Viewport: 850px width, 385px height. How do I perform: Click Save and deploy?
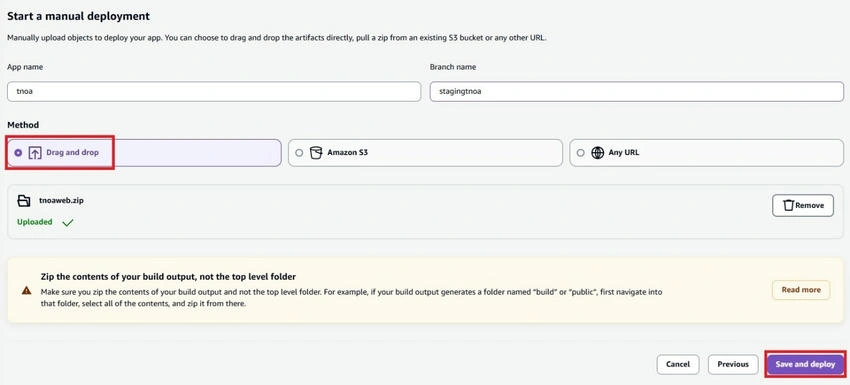click(805, 364)
